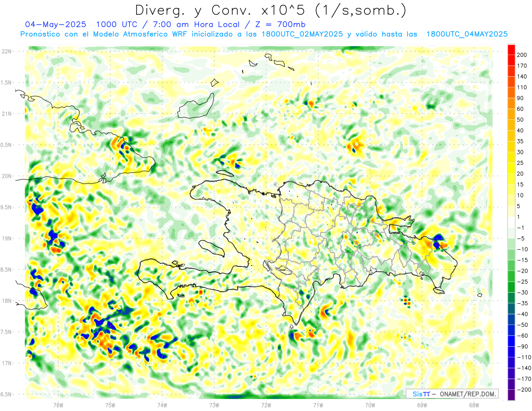Image resolution: width=532 pixels, height=411 pixels.
Task: Click the colorbar value "90"
Action: click(x=521, y=98)
